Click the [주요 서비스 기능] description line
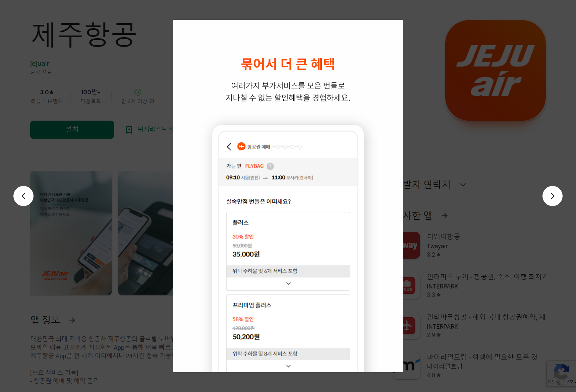 point(54,373)
